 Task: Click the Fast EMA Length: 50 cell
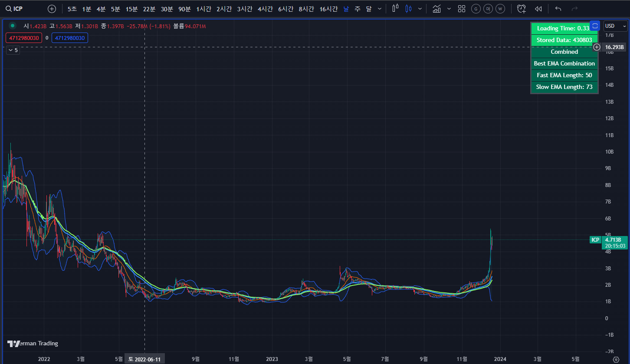click(564, 75)
